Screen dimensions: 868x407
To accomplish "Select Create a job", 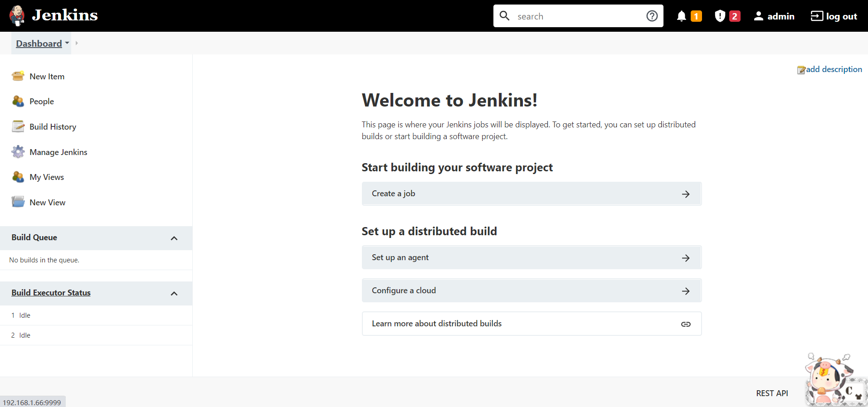I will [x=531, y=194].
